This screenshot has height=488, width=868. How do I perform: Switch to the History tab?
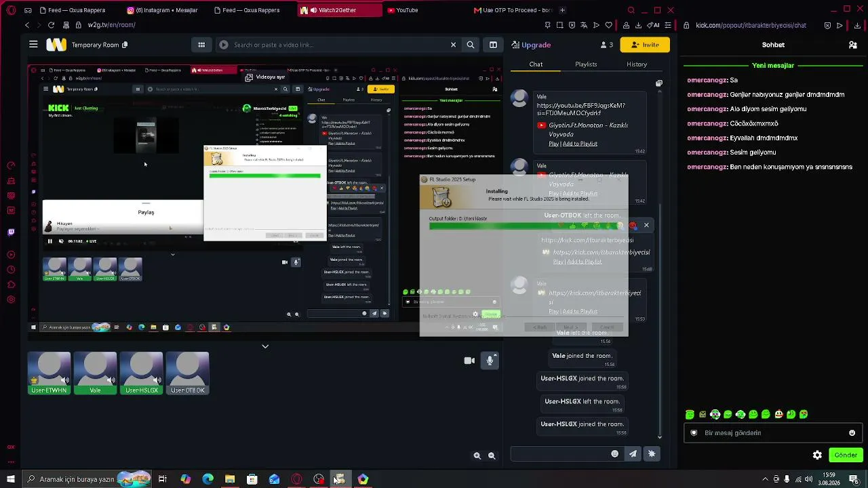pos(637,64)
